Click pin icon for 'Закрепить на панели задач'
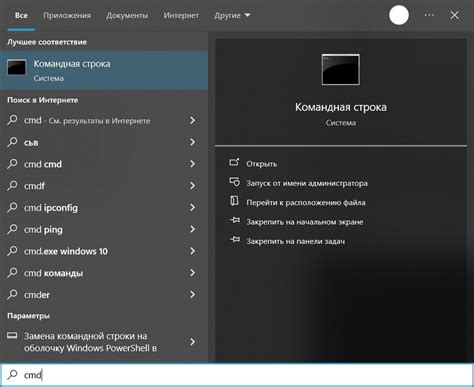474x387 pixels. tap(234, 240)
